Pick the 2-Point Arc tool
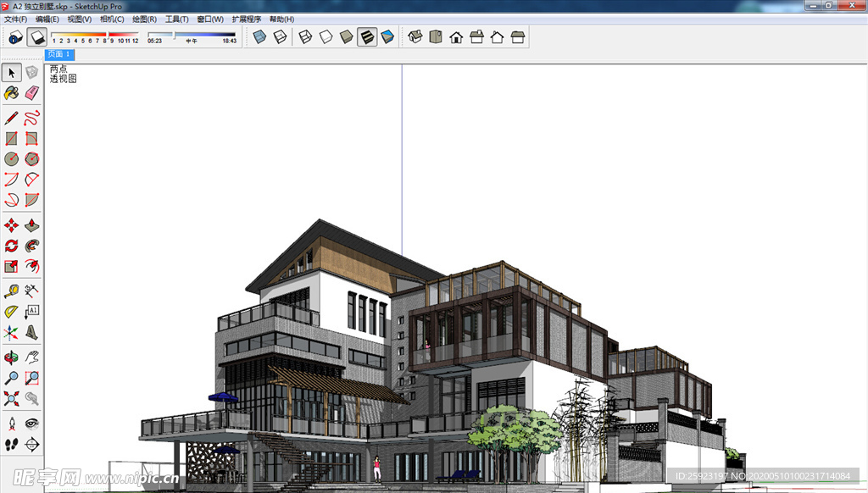Viewport: 868px width, 493px height. (12, 180)
